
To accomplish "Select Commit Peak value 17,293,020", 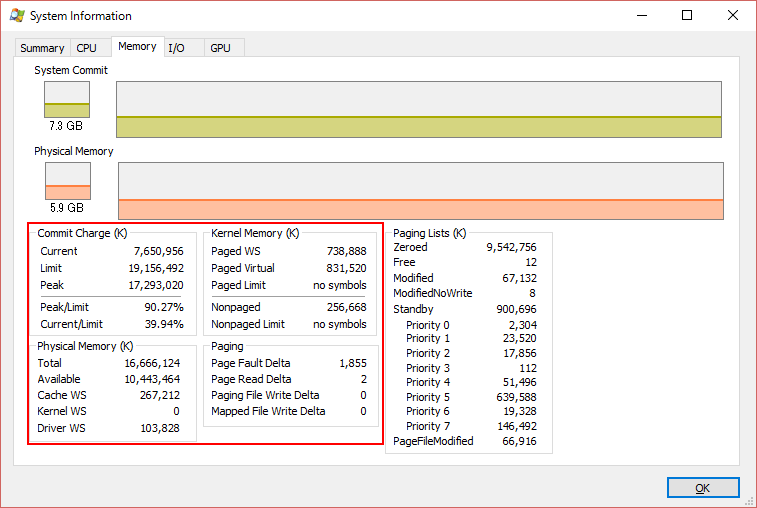I will coord(156,285).
